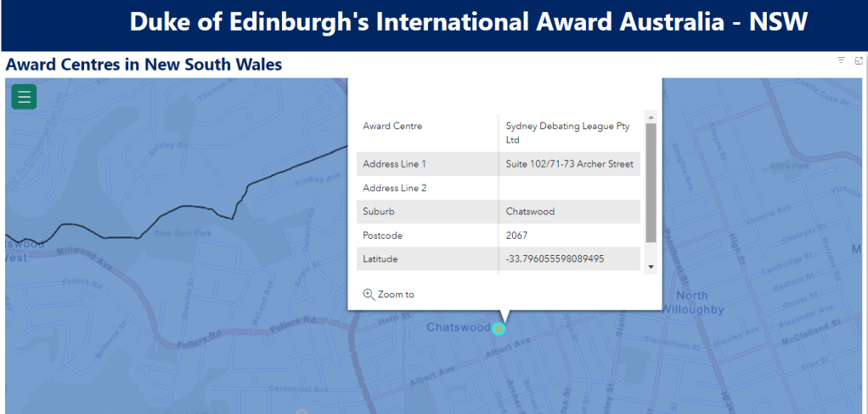
Task: Click the filter icon above the map
Action: pos(841,60)
